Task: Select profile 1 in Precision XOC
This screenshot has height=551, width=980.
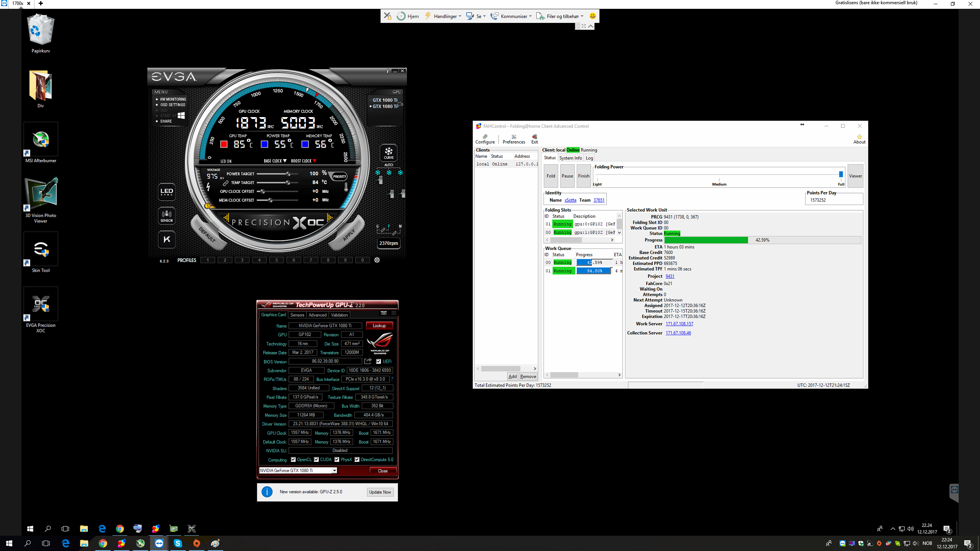Action: [208, 260]
